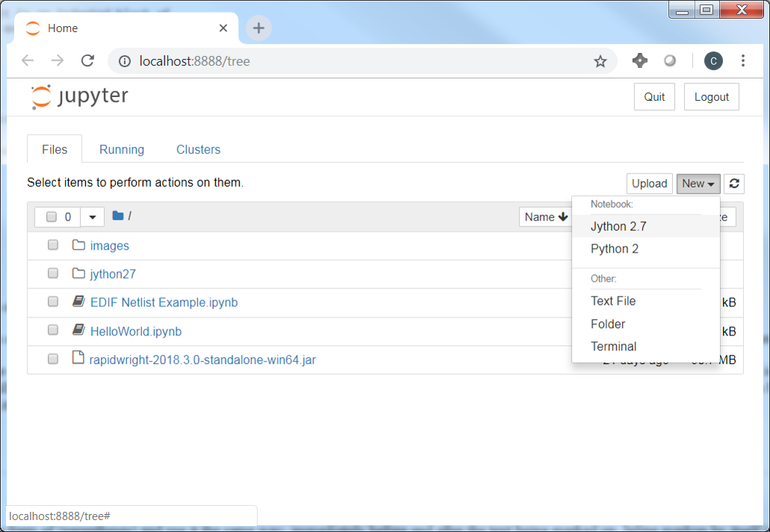770x532 pixels.
Task: Click the HelloWorld notebook icon
Action: point(78,330)
